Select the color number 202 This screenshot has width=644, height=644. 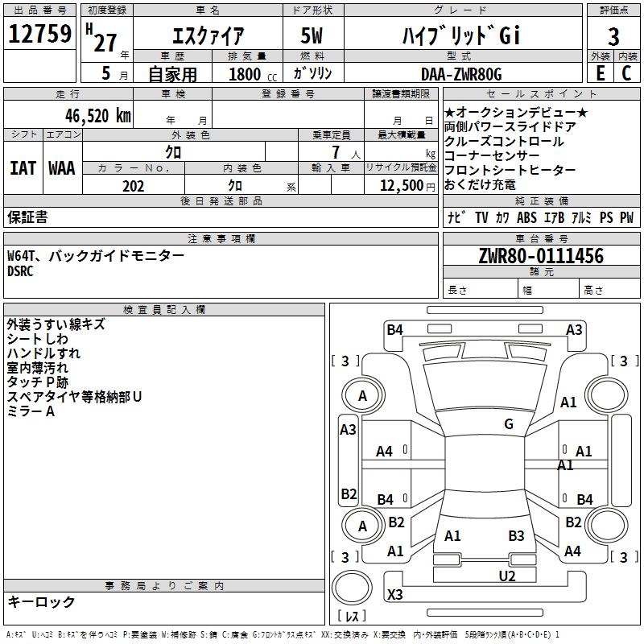pyautogui.click(x=133, y=186)
